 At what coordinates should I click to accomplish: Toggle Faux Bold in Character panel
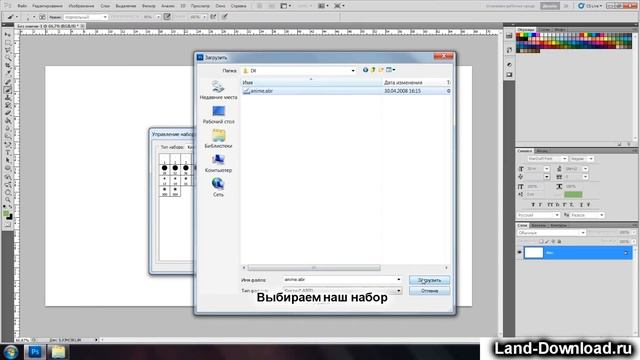[533, 204]
